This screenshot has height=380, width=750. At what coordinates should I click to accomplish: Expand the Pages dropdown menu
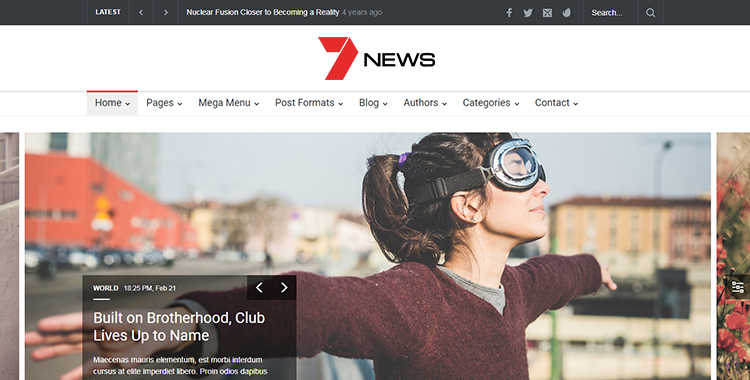164,103
